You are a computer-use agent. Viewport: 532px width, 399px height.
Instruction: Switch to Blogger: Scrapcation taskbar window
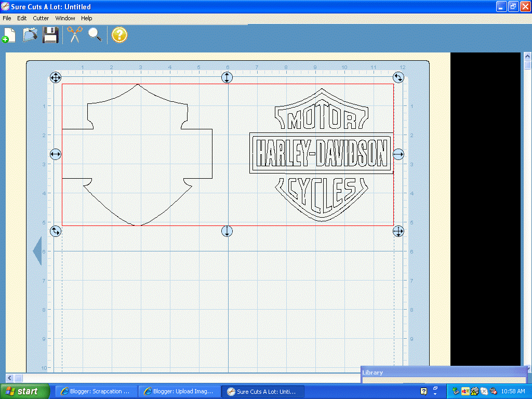(x=96, y=392)
